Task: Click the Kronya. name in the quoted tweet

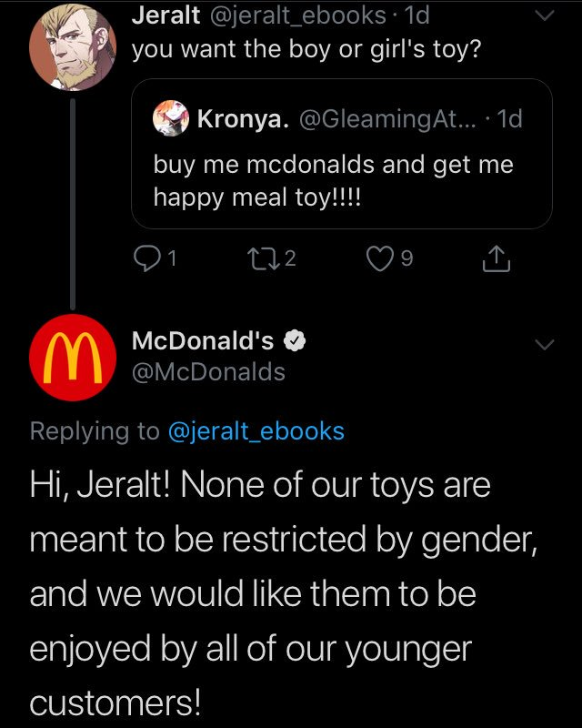Action: (240, 119)
